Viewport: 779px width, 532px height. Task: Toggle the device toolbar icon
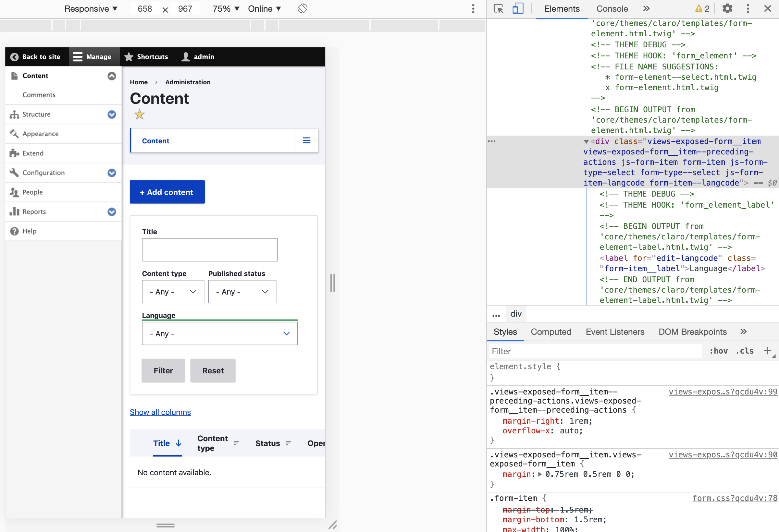pyautogui.click(x=518, y=9)
